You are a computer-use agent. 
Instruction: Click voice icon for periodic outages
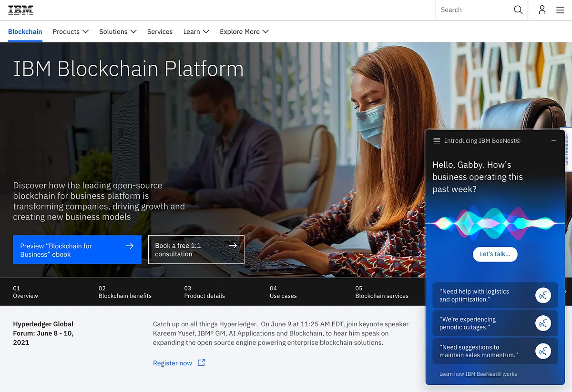click(543, 323)
